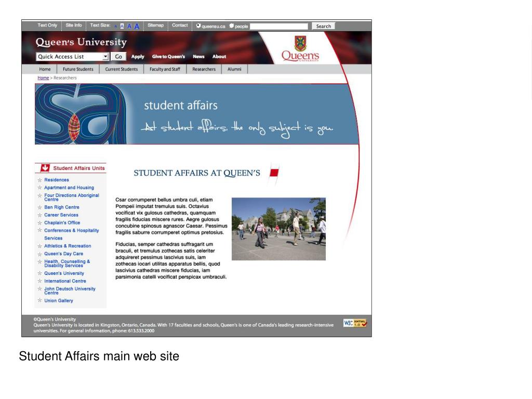Go to the Current Students tab
The width and height of the screenshot is (532, 399).
click(x=122, y=69)
